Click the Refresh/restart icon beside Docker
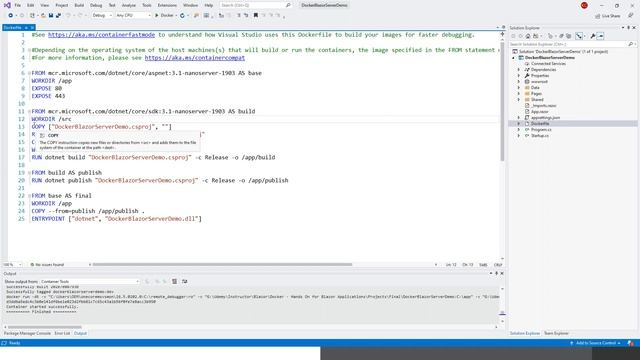This screenshot has height=360, width=640. (x=182, y=16)
